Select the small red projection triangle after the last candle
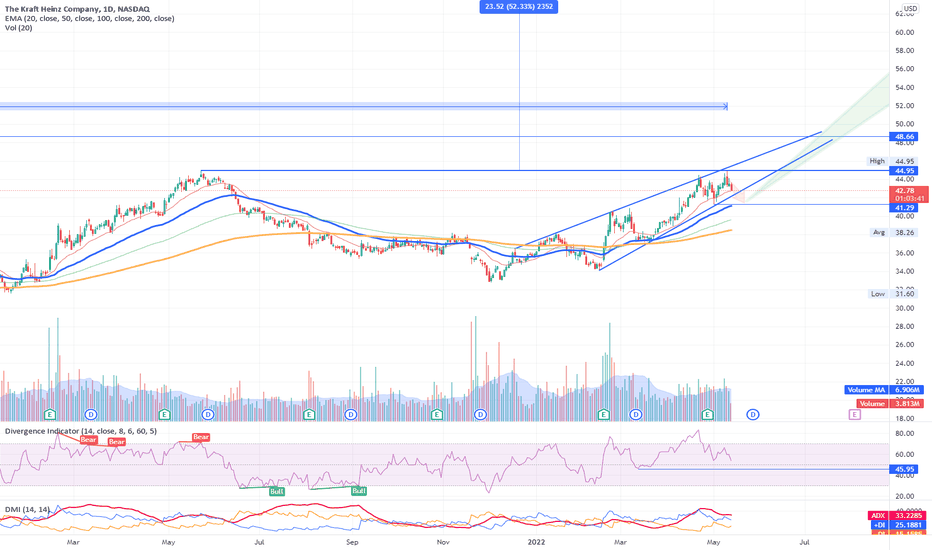The width and height of the screenshot is (932, 550). tap(737, 194)
